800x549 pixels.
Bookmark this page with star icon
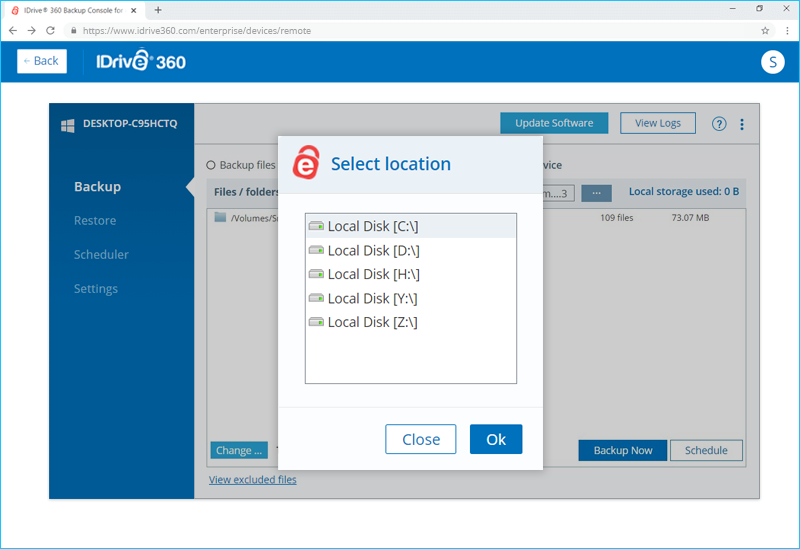pyautogui.click(x=765, y=31)
